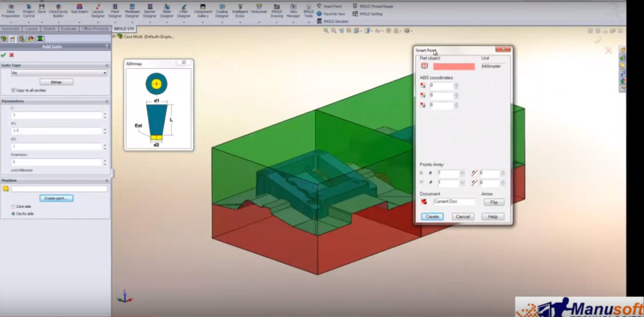The height and width of the screenshot is (317, 644).
Task: Cancel Add Gate with red X
Action: coord(11,55)
